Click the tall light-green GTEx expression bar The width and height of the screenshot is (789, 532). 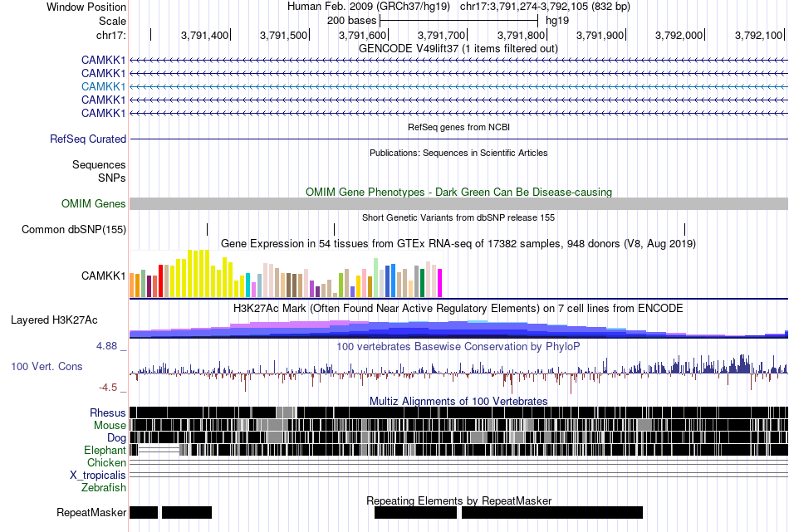[376, 277]
